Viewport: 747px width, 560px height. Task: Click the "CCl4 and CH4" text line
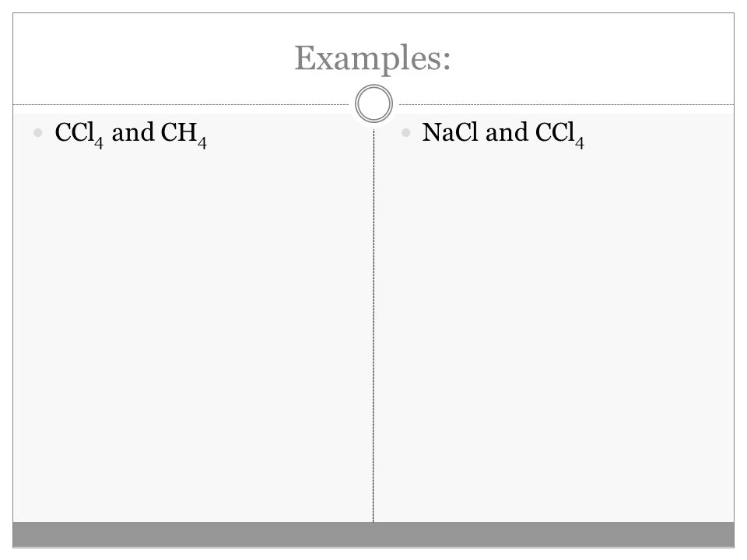pyautogui.click(x=131, y=135)
